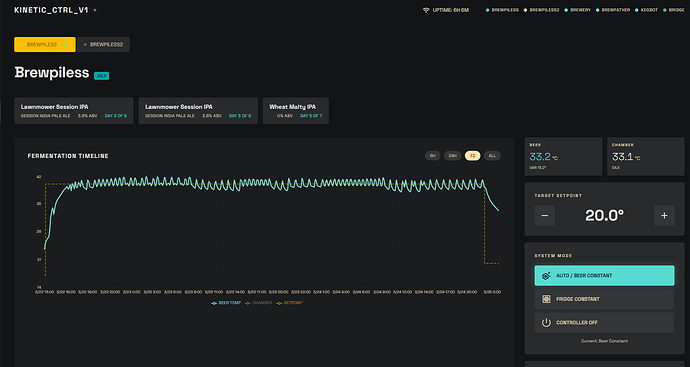This screenshot has width=690, height=367.
Task: Click the Chamber temperature 33.1 card
Action: pos(646,157)
